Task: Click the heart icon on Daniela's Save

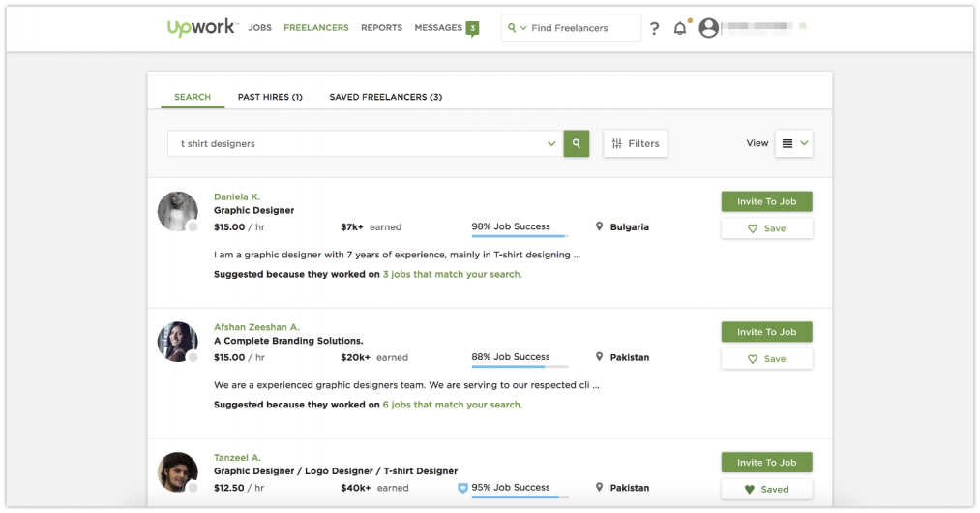Action: tap(753, 229)
